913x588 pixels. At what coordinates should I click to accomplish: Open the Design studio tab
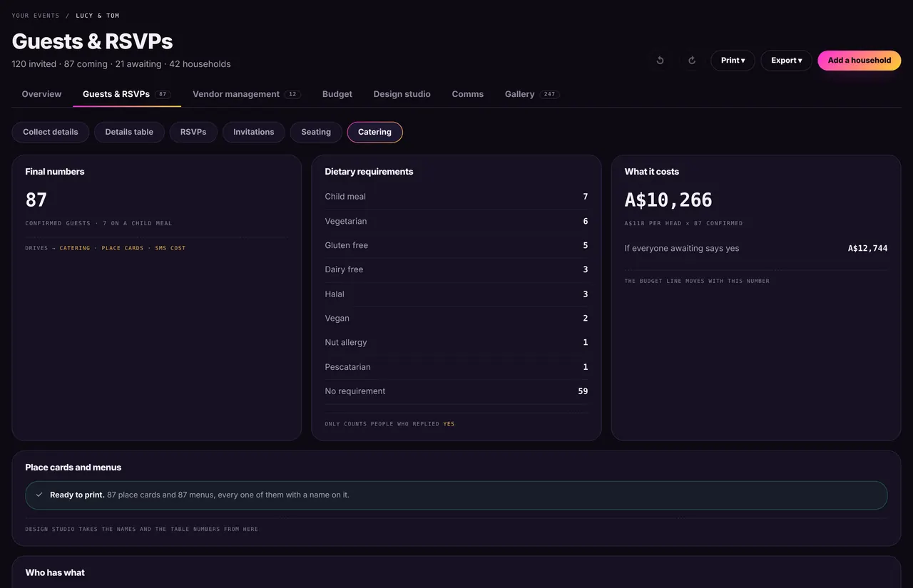402,94
